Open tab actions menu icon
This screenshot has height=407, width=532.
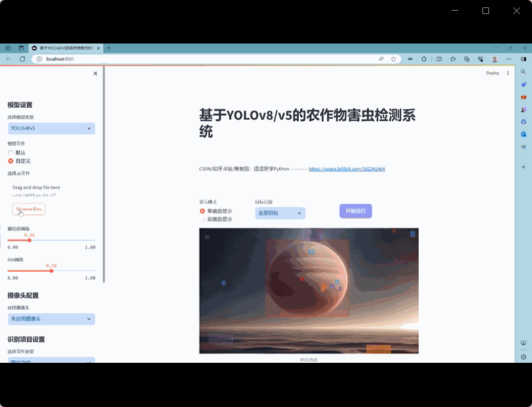[21, 48]
